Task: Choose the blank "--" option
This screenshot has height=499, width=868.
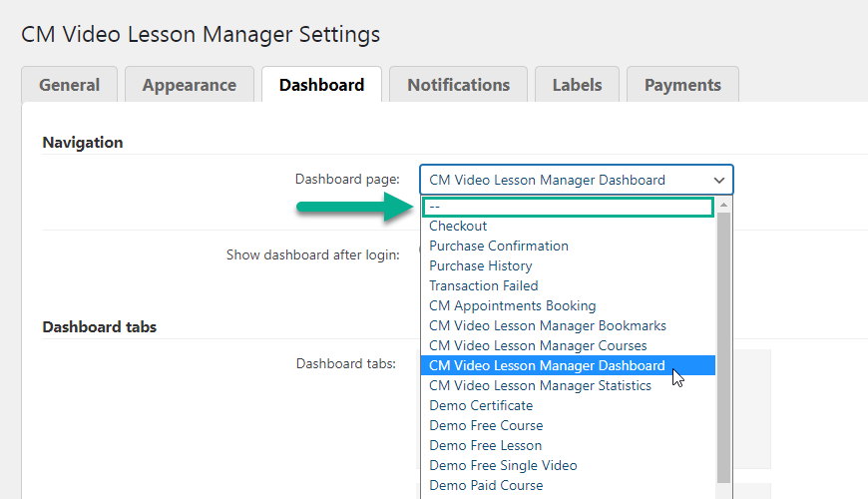Action: pyautogui.click(x=568, y=207)
